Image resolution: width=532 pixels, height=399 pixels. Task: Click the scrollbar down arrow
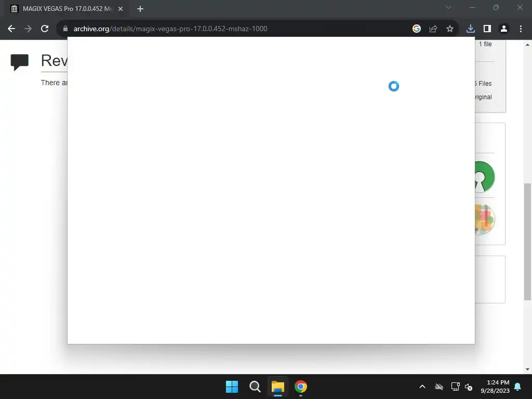[x=527, y=369]
